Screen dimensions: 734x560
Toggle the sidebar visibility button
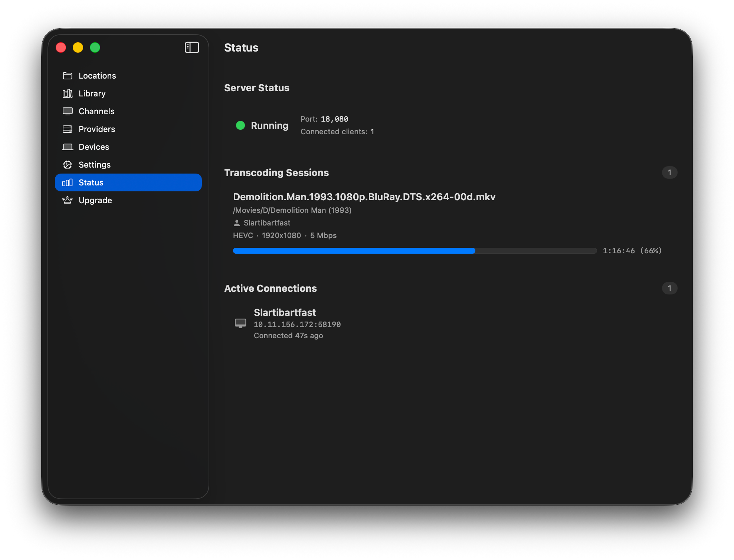click(x=192, y=47)
